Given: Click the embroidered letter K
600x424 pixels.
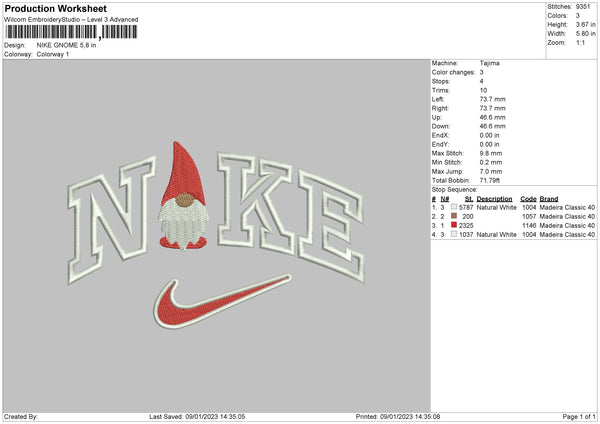Looking at the screenshot, I should pos(256,203).
